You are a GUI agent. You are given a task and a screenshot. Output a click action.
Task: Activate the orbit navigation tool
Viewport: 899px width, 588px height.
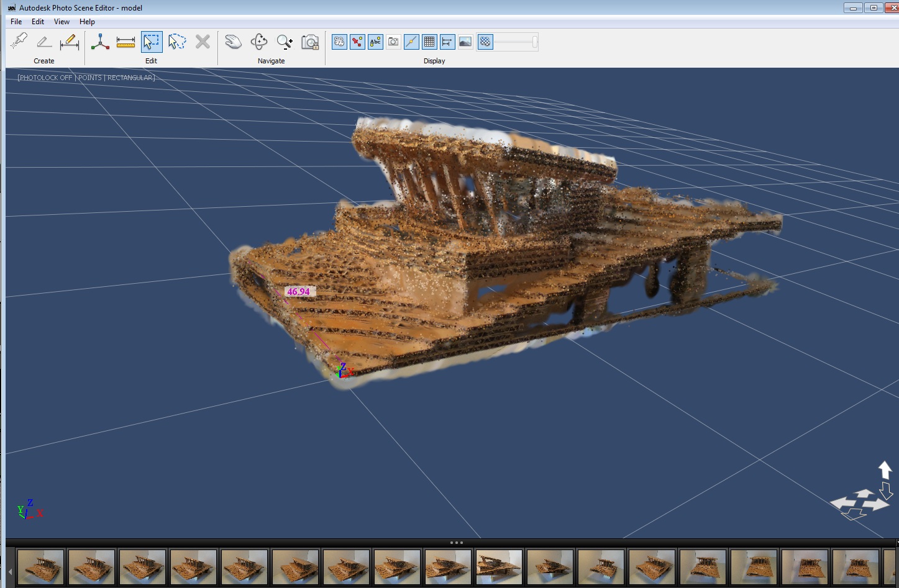(258, 42)
